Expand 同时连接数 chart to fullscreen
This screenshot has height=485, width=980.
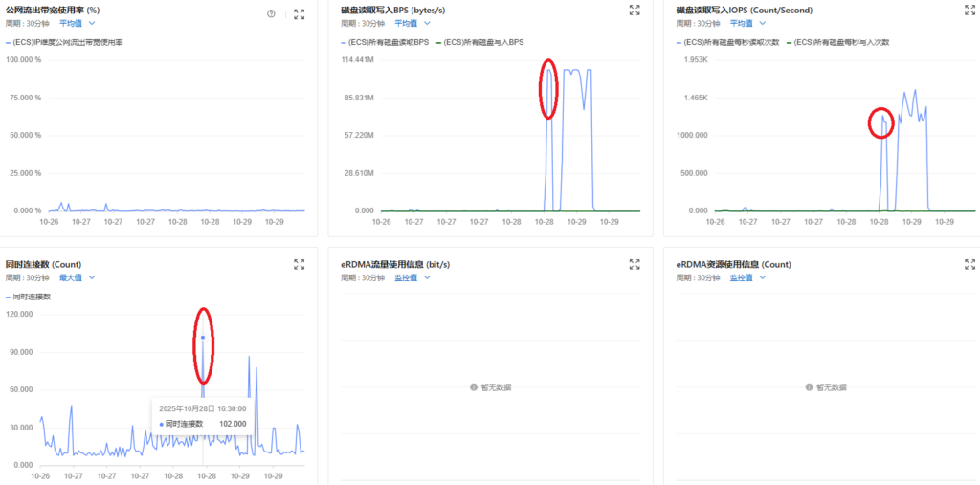[x=300, y=264]
